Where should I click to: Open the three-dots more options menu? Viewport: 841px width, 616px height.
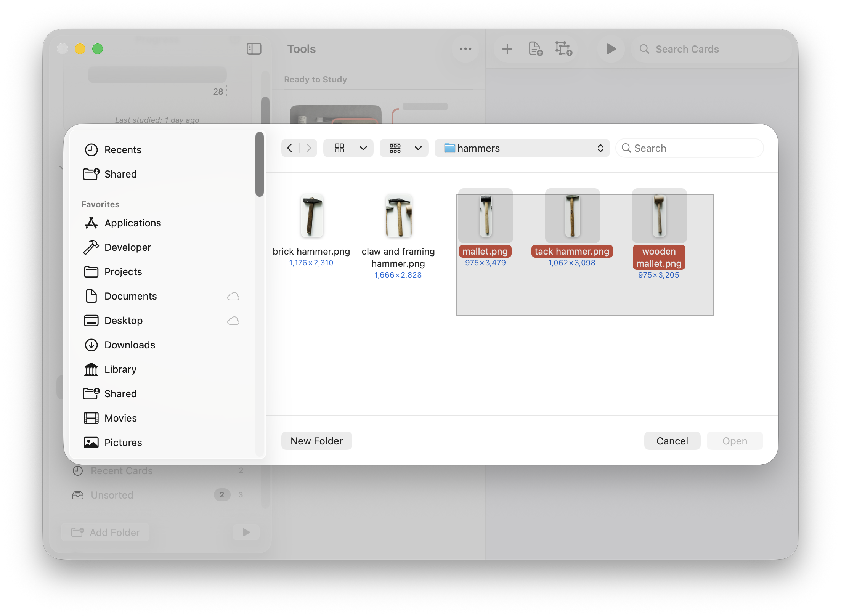click(465, 49)
